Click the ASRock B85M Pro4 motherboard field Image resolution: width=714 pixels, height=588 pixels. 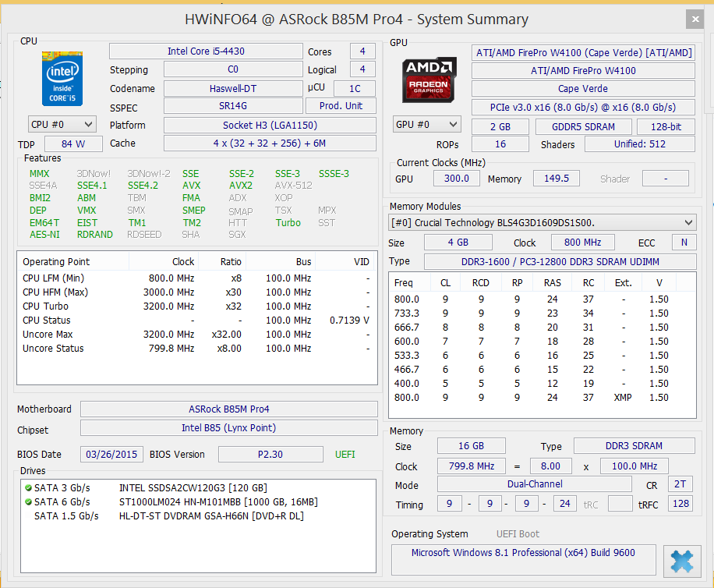[229, 409]
